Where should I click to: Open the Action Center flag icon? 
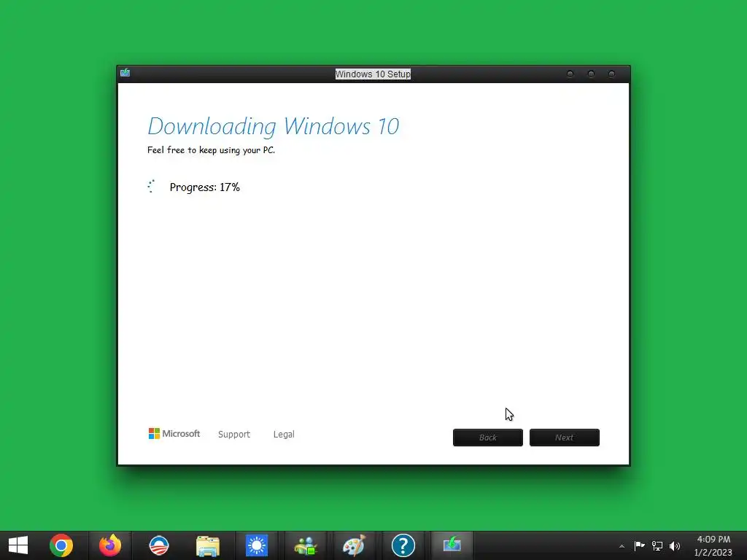click(639, 545)
